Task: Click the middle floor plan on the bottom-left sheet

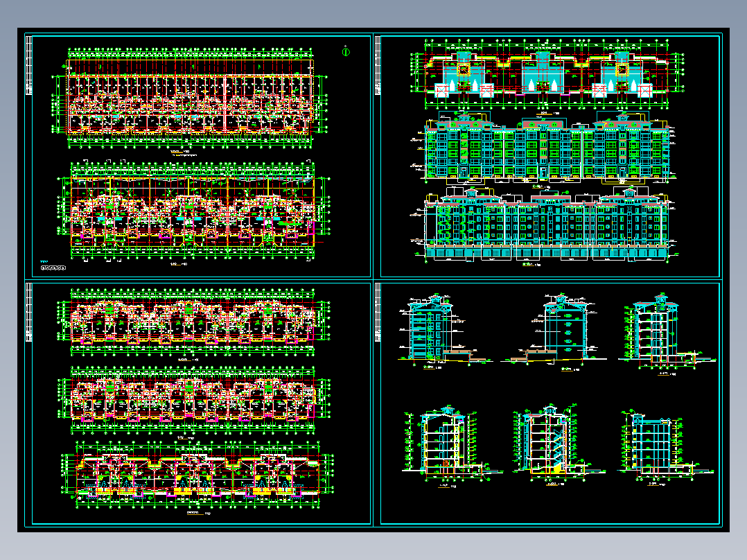Action: pos(193,401)
